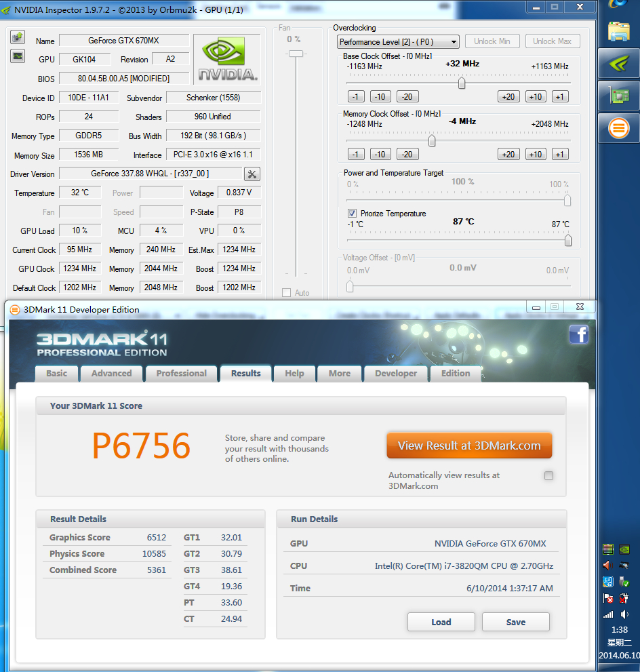This screenshot has width=640, height=672.
Task: Open File Explorer from the taskbar
Action: point(619,31)
